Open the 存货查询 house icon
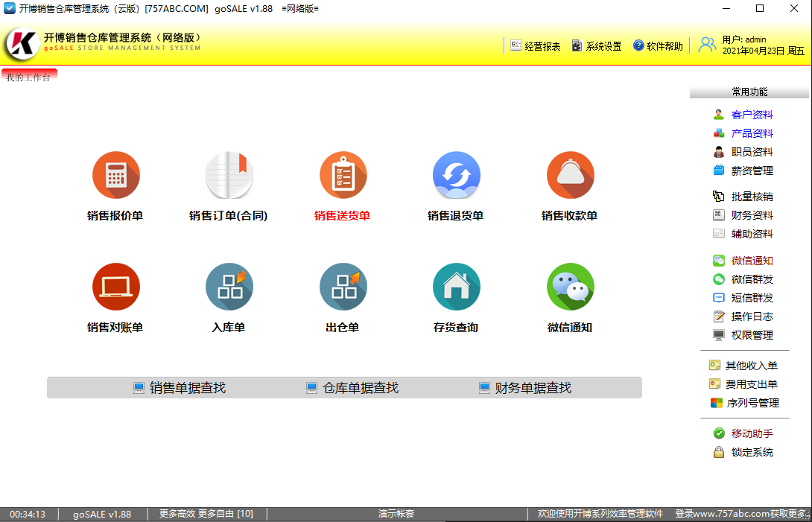812x522 pixels. point(456,287)
